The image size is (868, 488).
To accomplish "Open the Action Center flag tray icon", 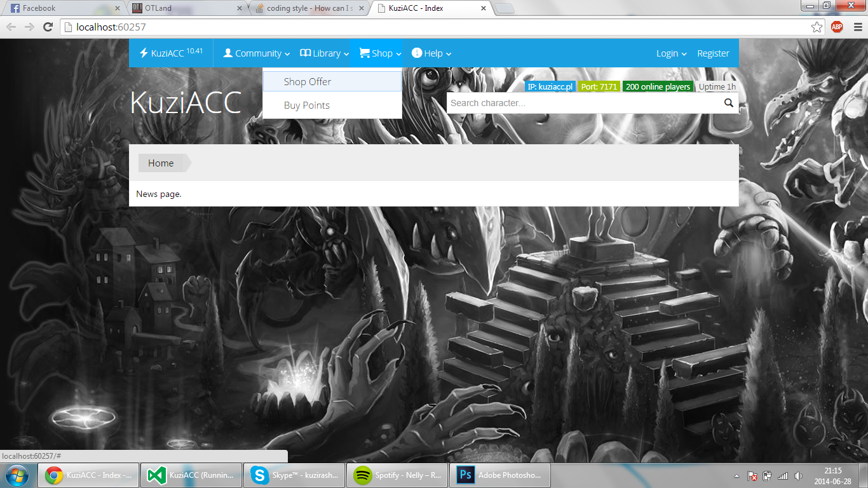I will 752,475.
